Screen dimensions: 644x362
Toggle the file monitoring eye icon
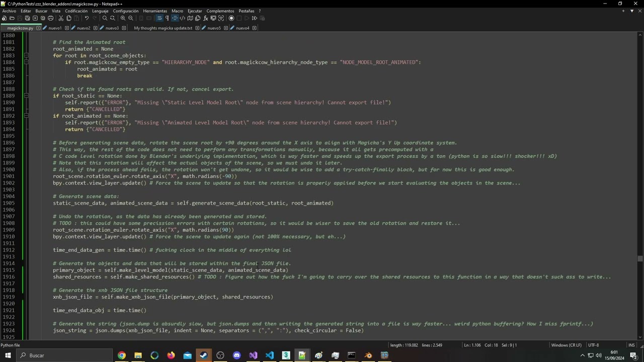pos(221,18)
